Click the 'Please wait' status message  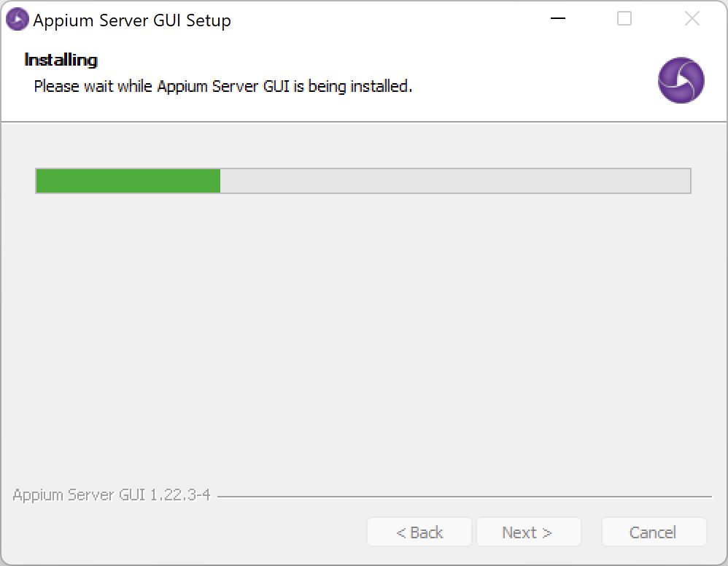222,86
